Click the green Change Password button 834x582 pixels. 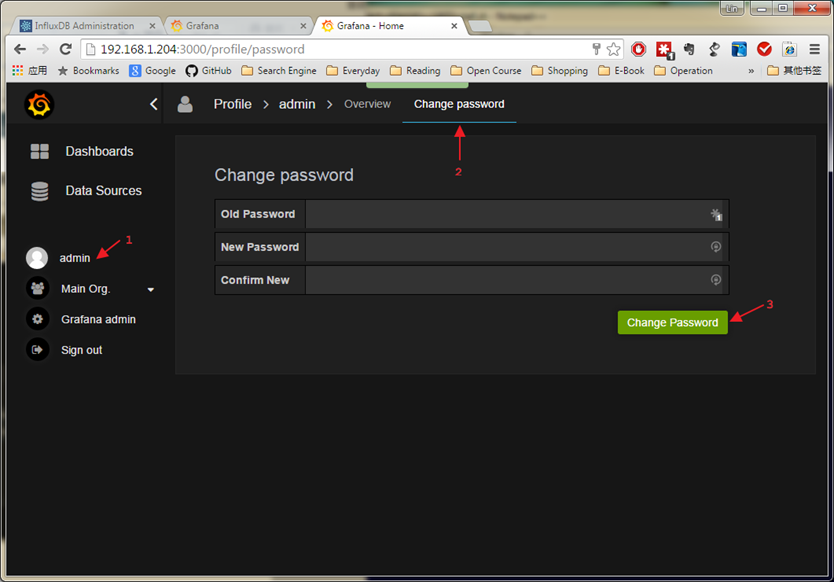point(672,322)
